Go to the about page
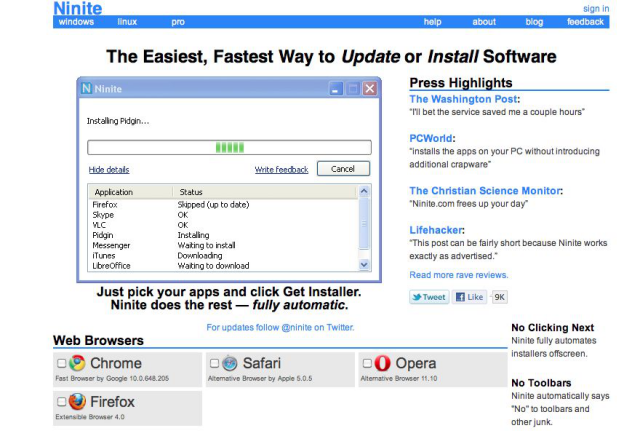The width and height of the screenshot is (640, 436). pos(484,22)
